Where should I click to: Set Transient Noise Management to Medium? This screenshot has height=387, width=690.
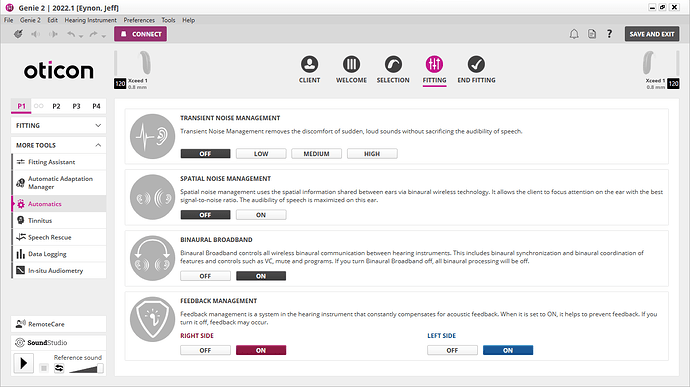click(316, 154)
